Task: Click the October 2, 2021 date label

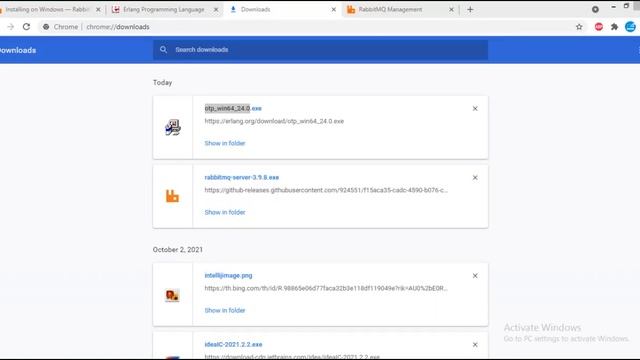Action: pyautogui.click(x=178, y=249)
